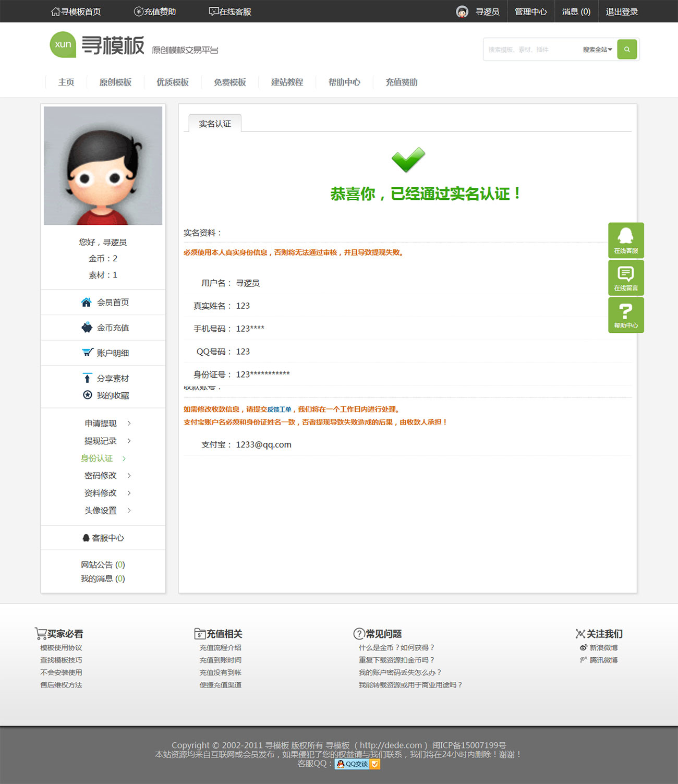
Task: Open 原创模板 in the main navigation
Action: (x=115, y=82)
